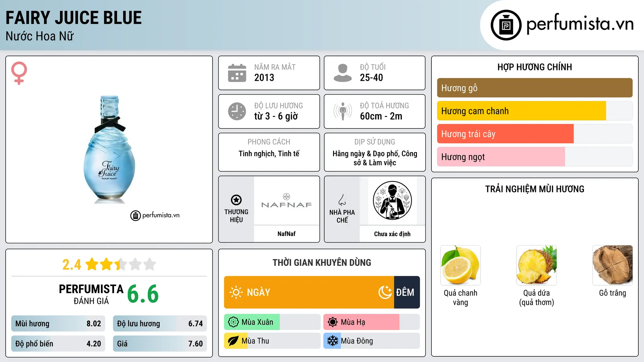This screenshot has height=362, width=644.
Task: Click the Hương cam chanh accord bar
Action: [x=535, y=111]
